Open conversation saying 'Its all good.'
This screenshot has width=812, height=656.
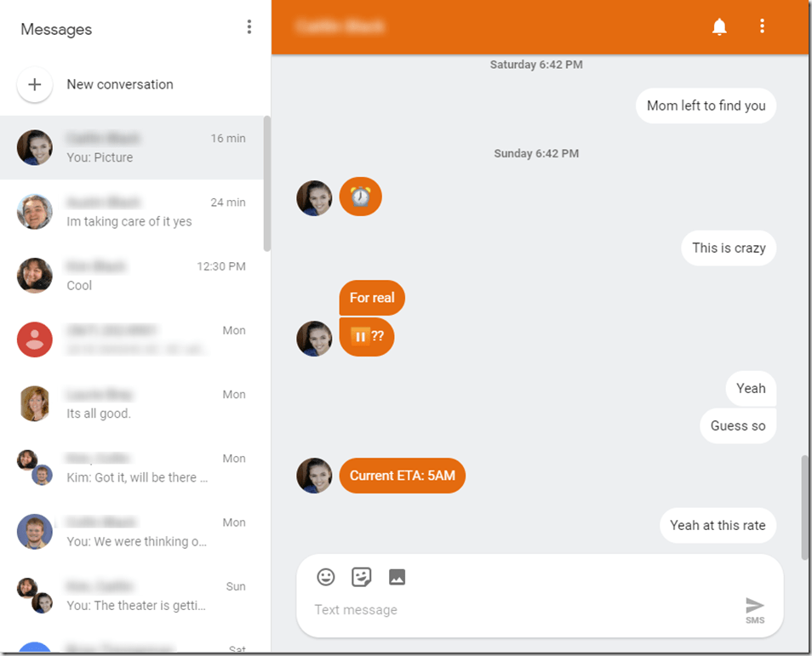click(132, 404)
